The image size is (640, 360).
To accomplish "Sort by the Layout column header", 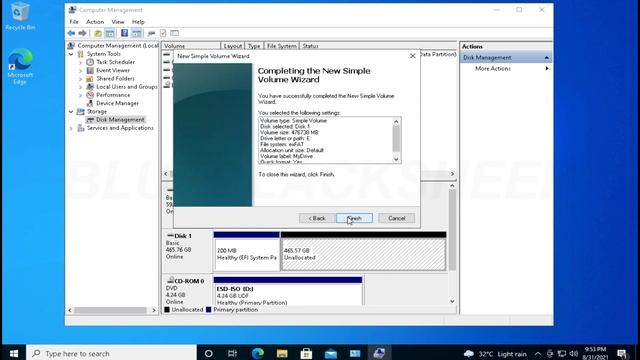I will pyautogui.click(x=233, y=46).
